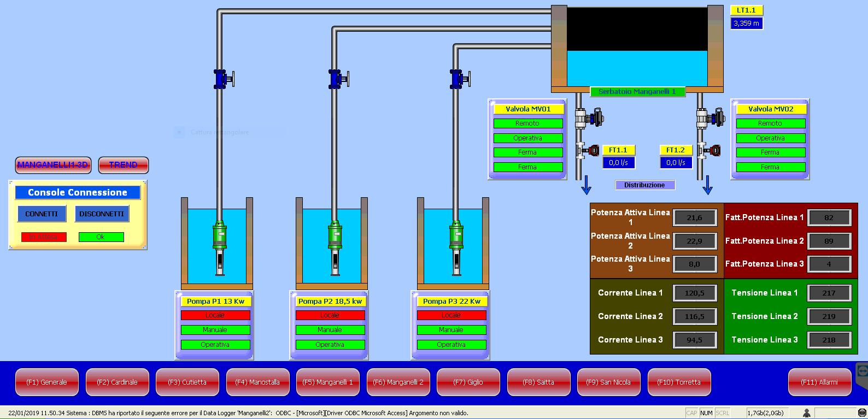868x419 pixels.
Task: Click Locale status of Pompa P1
Action: 215,315
